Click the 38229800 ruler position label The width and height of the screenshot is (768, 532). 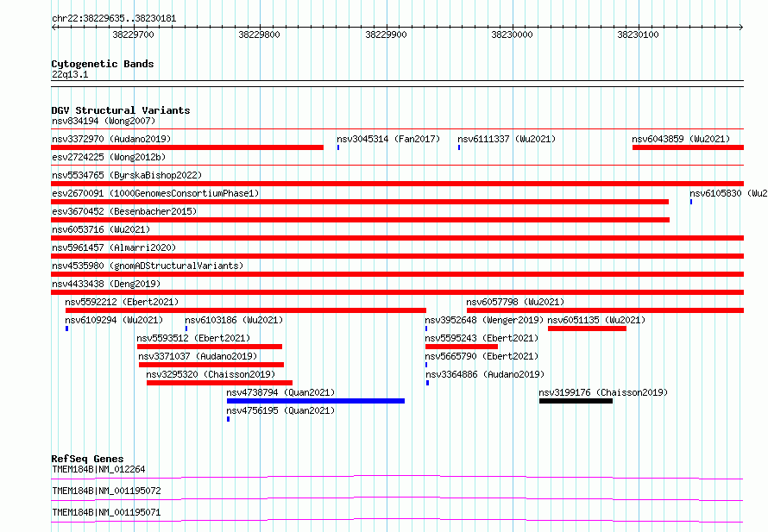(259, 34)
